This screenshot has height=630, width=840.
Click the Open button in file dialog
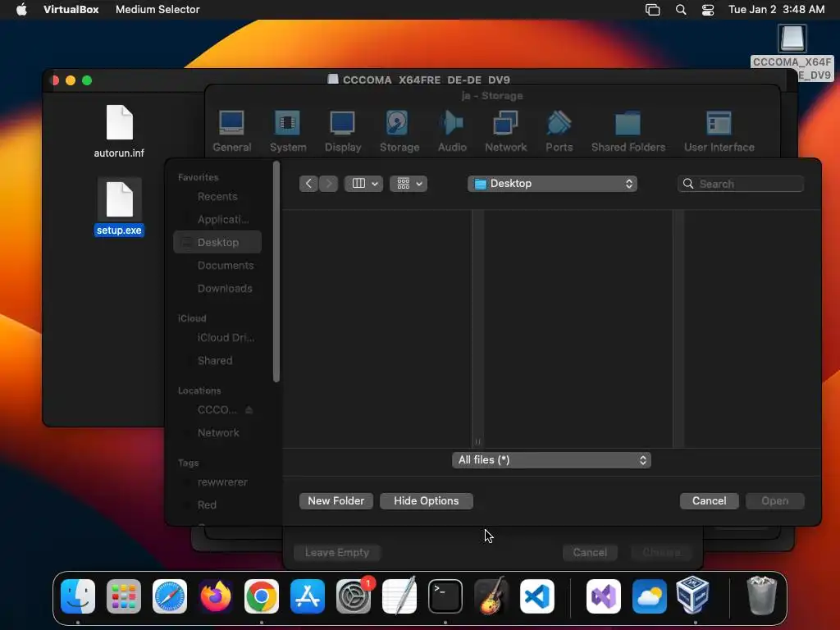[x=774, y=501]
